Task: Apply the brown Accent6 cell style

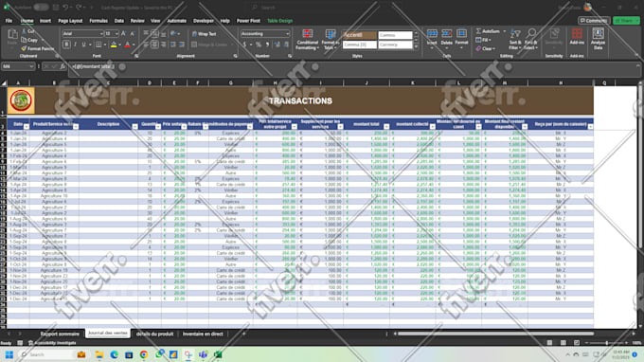Action: [359, 35]
